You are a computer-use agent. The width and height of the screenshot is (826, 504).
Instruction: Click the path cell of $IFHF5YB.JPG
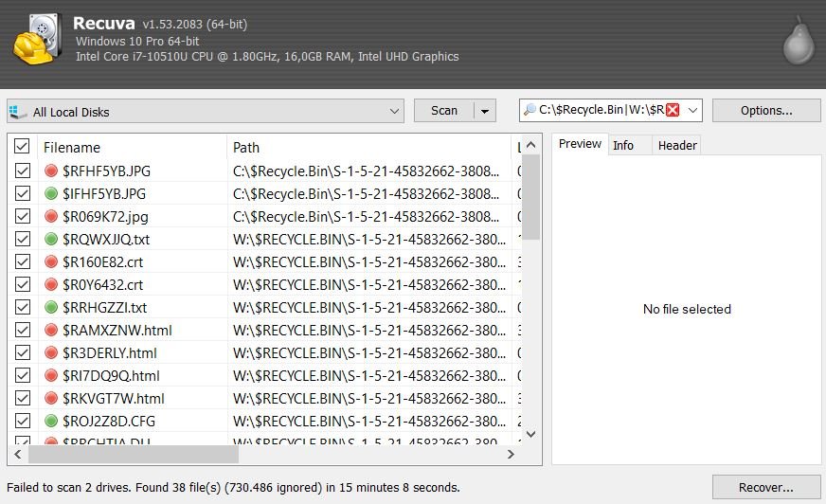(367, 194)
